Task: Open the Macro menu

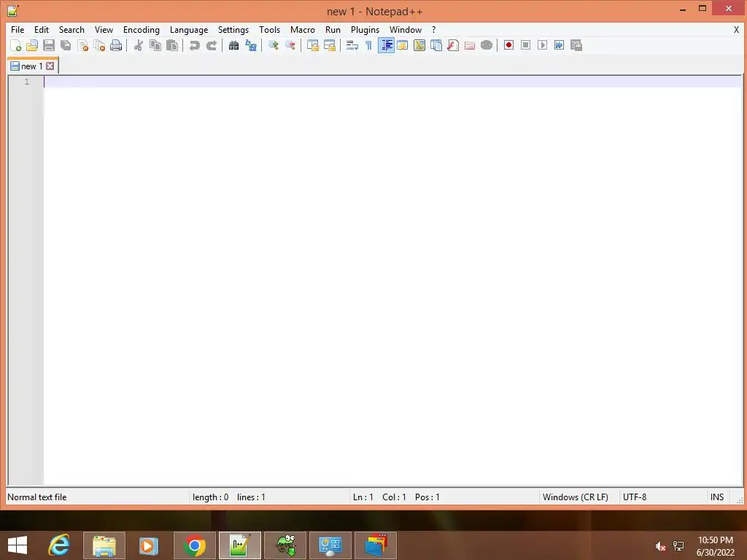Action: click(x=303, y=29)
